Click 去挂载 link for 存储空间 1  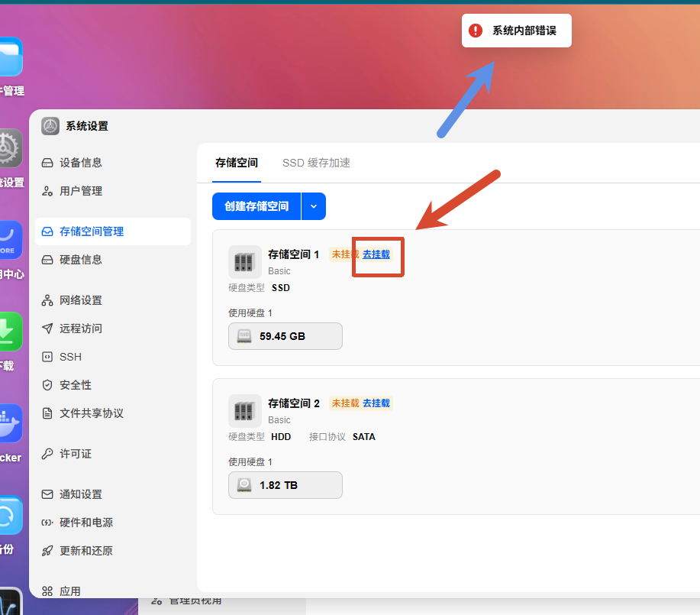pyautogui.click(x=376, y=254)
